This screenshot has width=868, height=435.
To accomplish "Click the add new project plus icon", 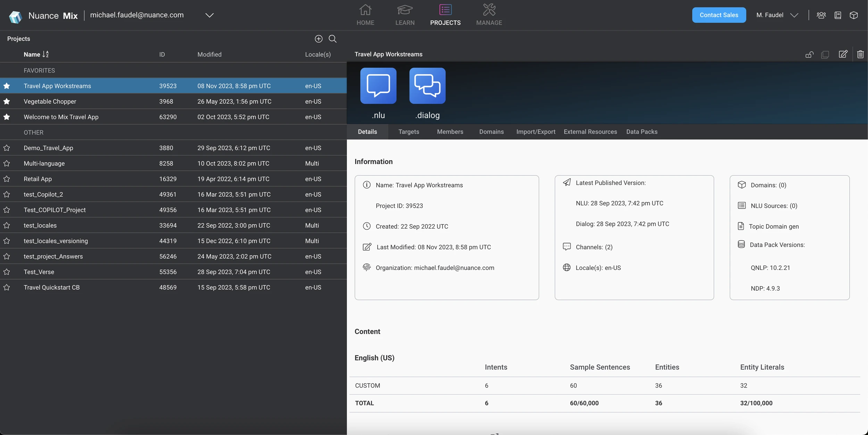I will tap(318, 39).
